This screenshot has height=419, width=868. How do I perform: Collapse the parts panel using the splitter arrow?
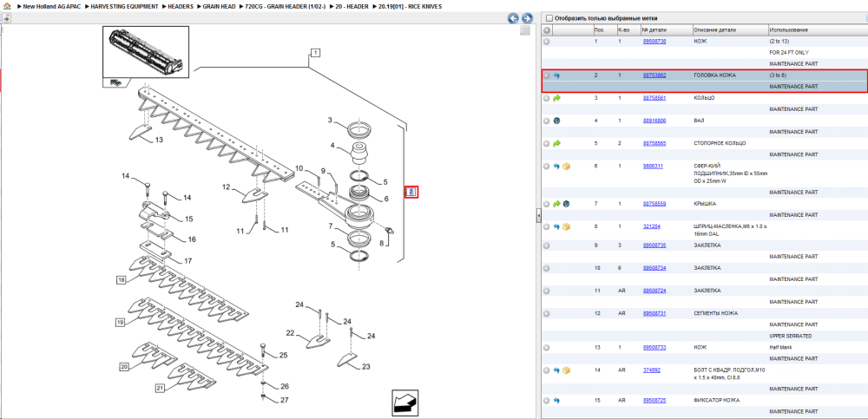[x=538, y=216]
